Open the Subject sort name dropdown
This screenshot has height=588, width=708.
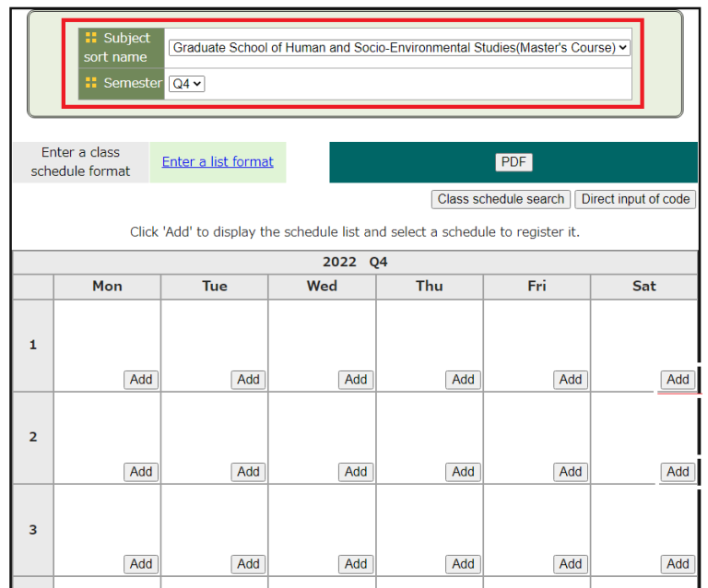point(399,47)
